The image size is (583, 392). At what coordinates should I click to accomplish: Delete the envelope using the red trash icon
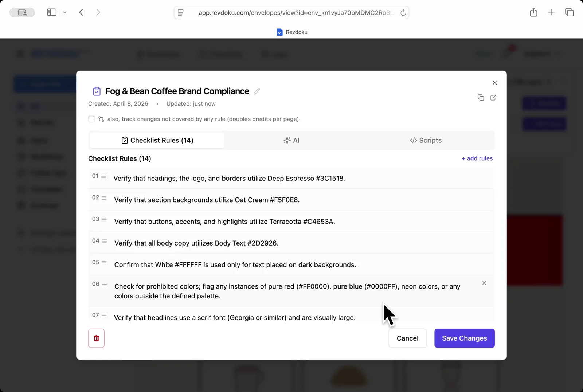click(96, 338)
